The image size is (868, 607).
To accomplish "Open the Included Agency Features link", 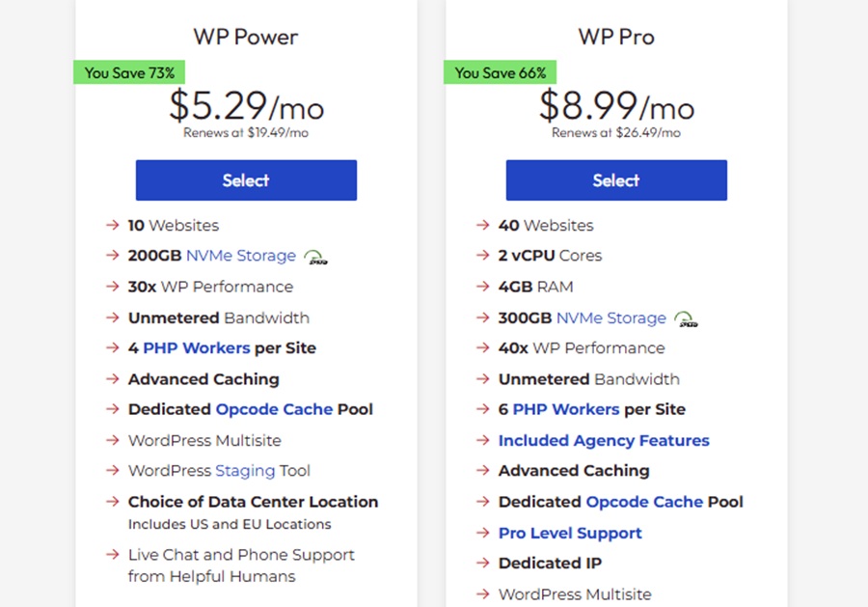I will [604, 441].
